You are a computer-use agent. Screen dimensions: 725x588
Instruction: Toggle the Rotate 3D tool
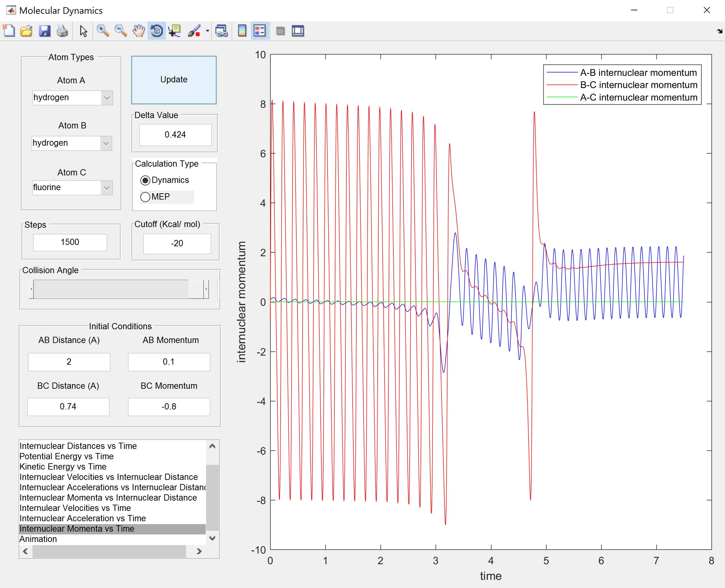pyautogui.click(x=157, y=31)
